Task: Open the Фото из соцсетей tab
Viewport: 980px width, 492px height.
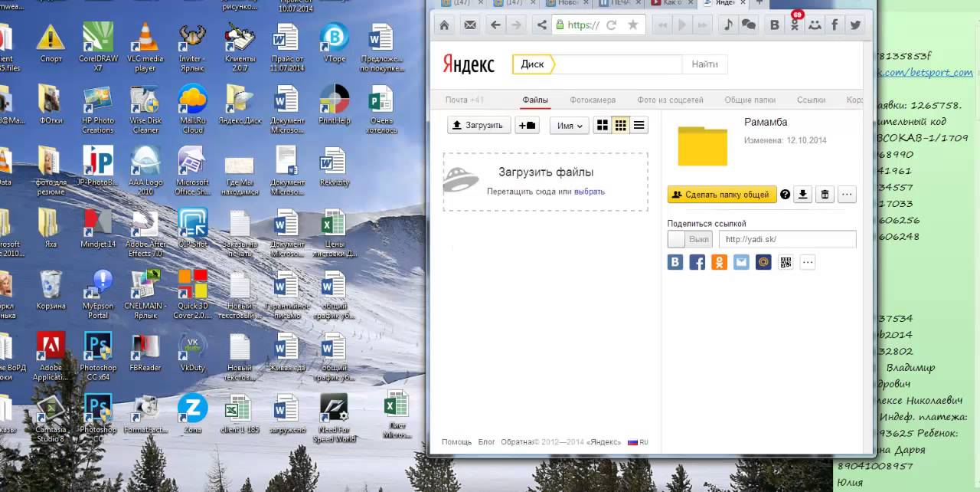Action: point(670,100)
